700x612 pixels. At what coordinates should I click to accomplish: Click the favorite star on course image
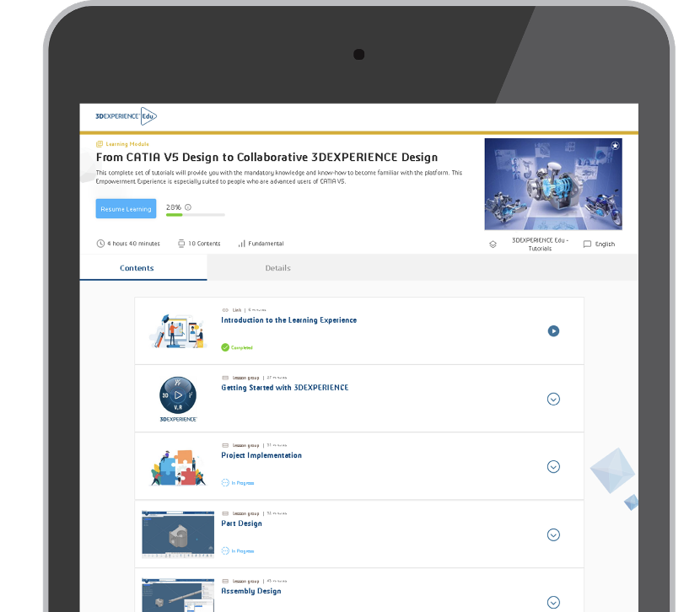click(x=615, y=146)
